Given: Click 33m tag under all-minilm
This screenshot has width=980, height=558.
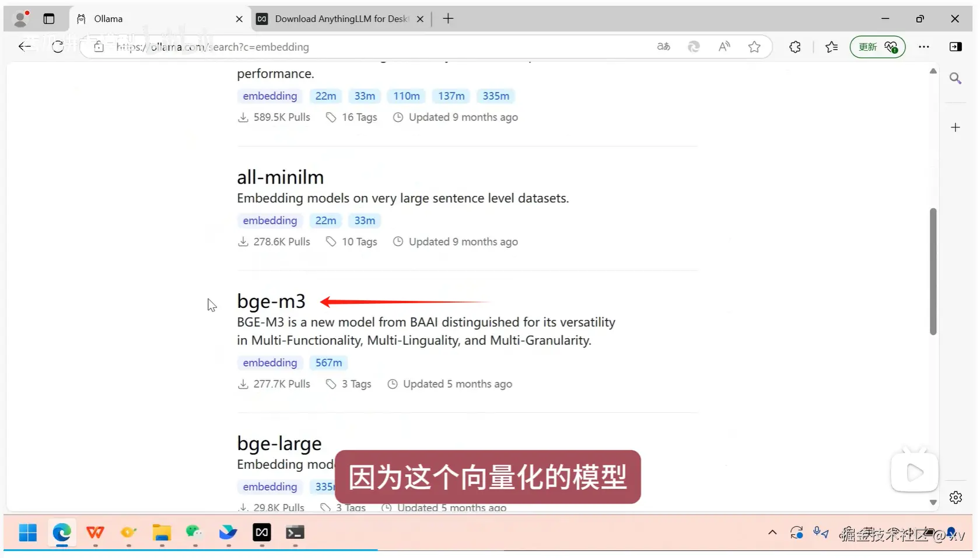Looking at the screenshot, I should point(365,220).
